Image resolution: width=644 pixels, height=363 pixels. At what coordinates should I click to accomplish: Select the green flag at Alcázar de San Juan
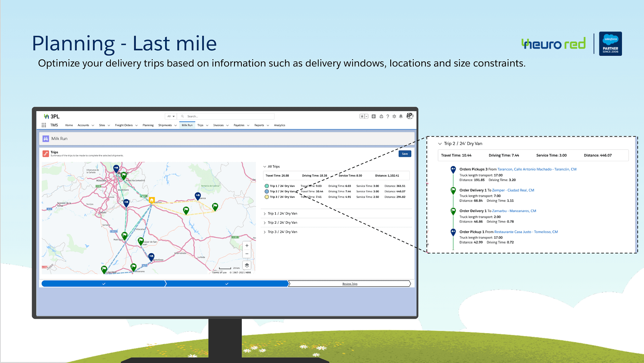click(x=141, y=241)
